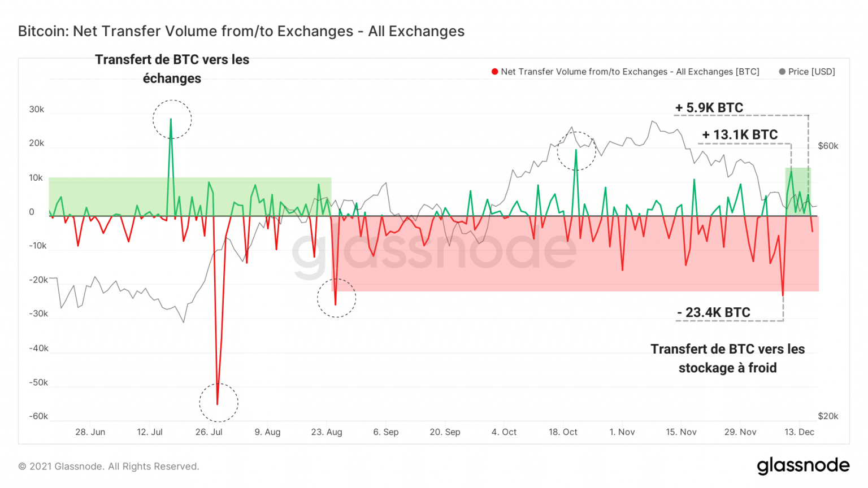
Task: Click the 18. Oct date on x-axis
Action: pos(563,432)
